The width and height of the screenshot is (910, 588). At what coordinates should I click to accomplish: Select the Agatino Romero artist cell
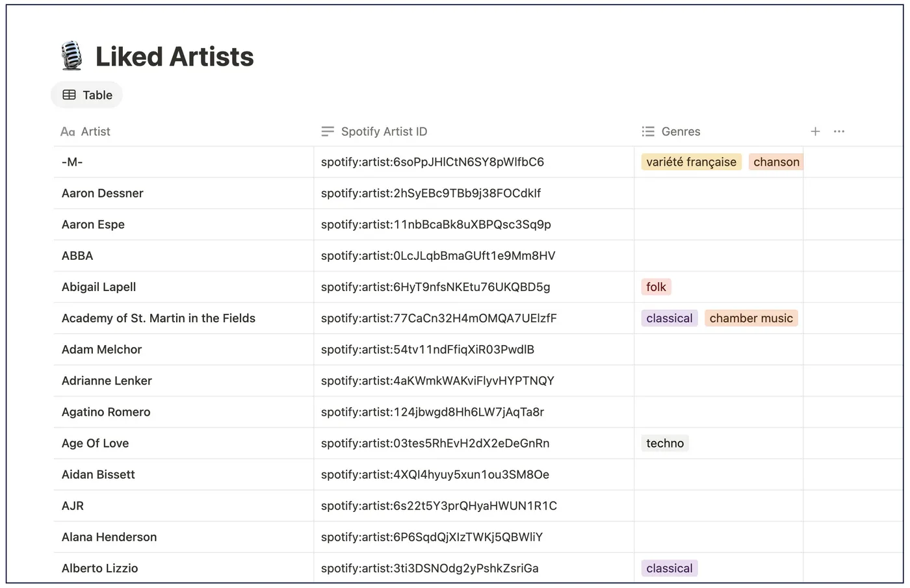pyautogui.click(x=183, y=412)
